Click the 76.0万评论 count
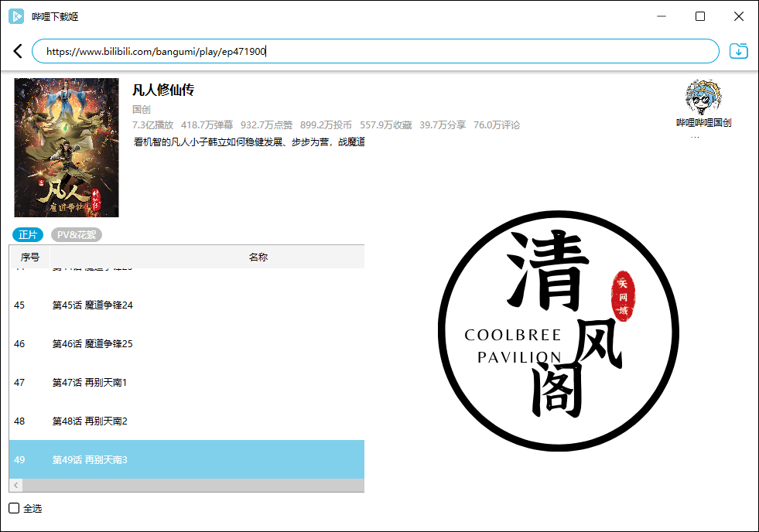The width and height of the screenshot is (759, 532). (x=497, y=125)
